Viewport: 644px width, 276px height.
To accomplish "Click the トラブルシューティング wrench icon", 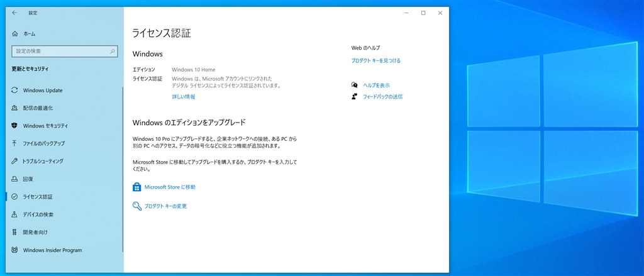I will (15, 161).
